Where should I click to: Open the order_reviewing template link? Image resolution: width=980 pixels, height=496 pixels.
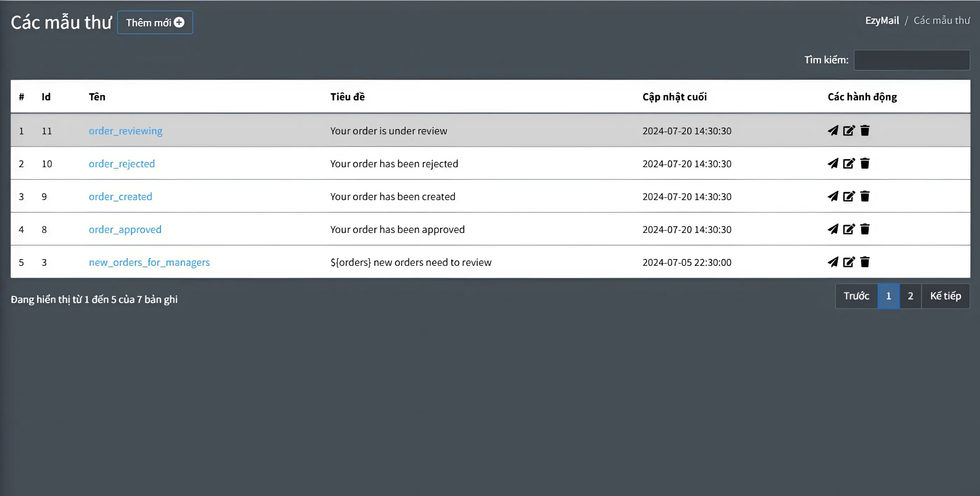coord(126,131)
